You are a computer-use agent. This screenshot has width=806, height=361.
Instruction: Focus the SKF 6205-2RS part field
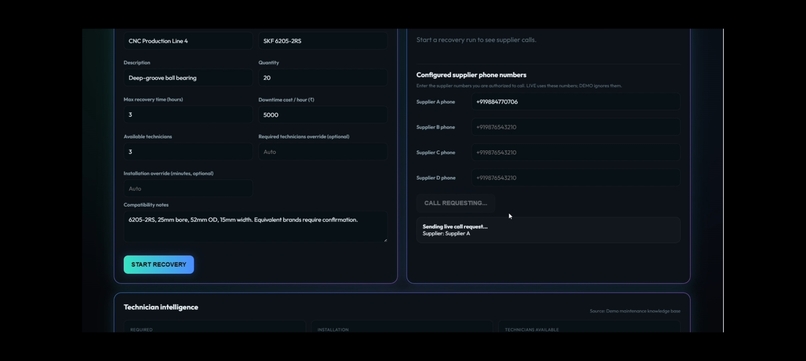(x=323, y=41)
